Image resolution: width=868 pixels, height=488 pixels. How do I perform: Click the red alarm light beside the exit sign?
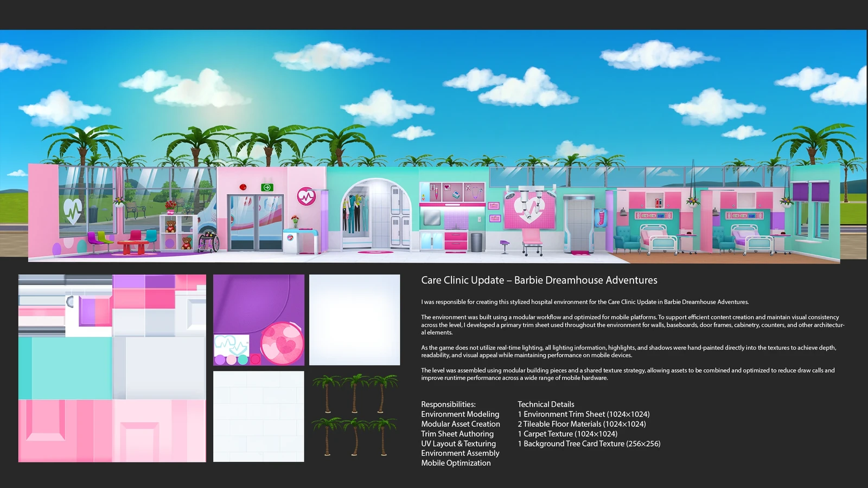tap(243, 188)
